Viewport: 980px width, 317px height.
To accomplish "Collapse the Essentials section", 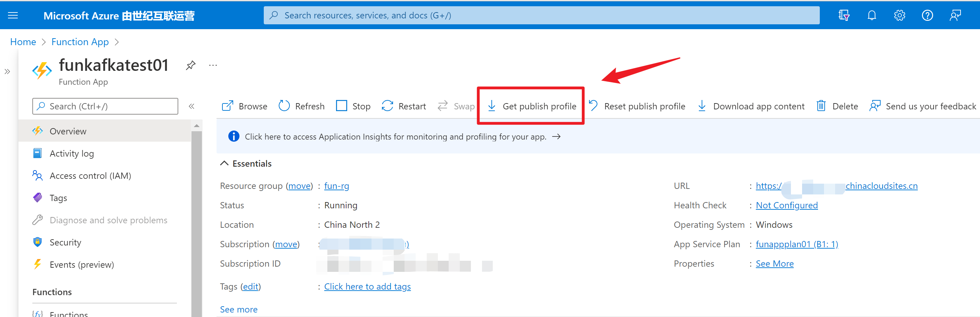I will click(224, 164).
